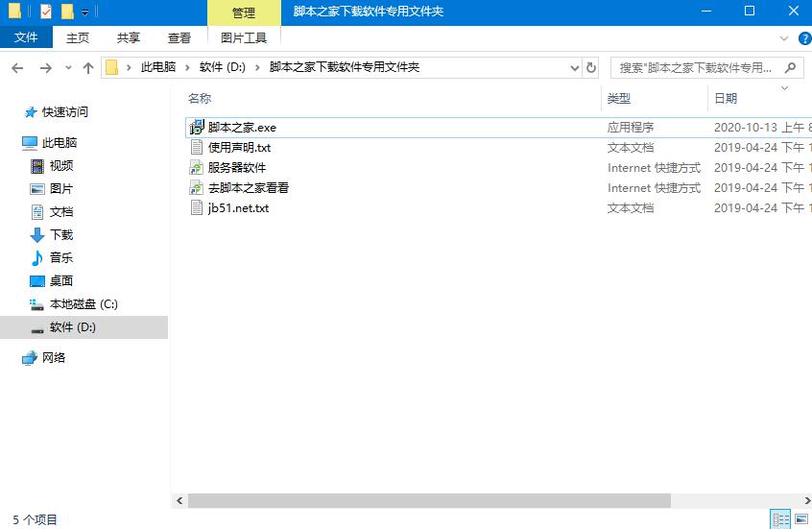Image resolution: width=812 pixels, height=529 pixels.
Task: Click the jb51.net.txt document icon
Action: tap(197, 207)
